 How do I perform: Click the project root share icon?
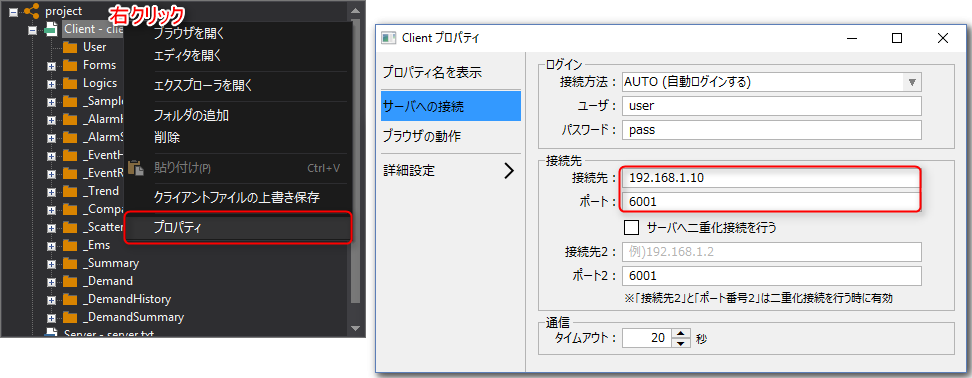[x=32, y=11]
